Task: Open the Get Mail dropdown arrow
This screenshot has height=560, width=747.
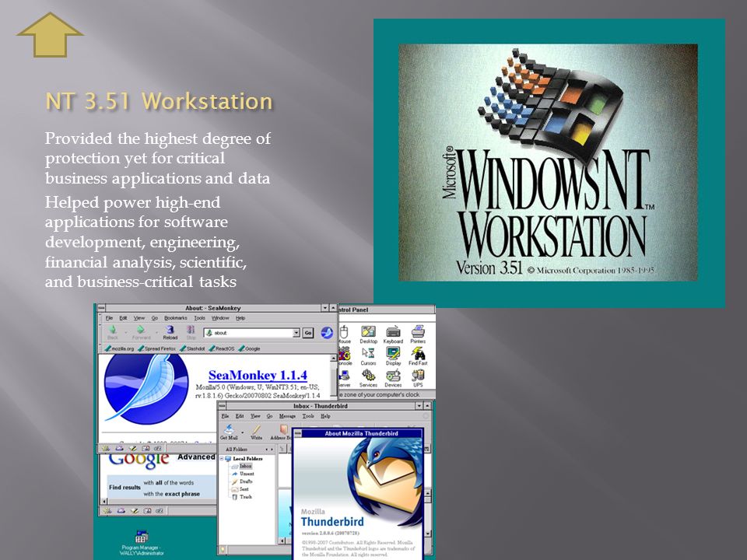Action: tap(243, 432)
